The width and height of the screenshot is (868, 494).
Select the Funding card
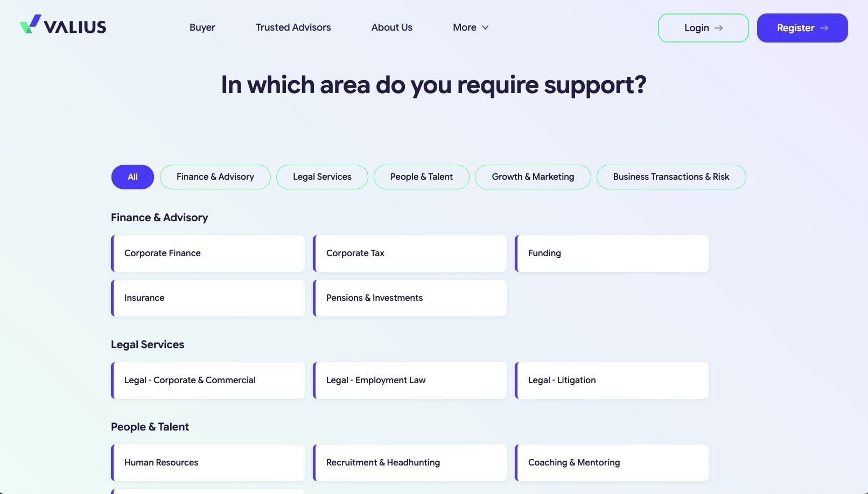click(x=612, y=253)
